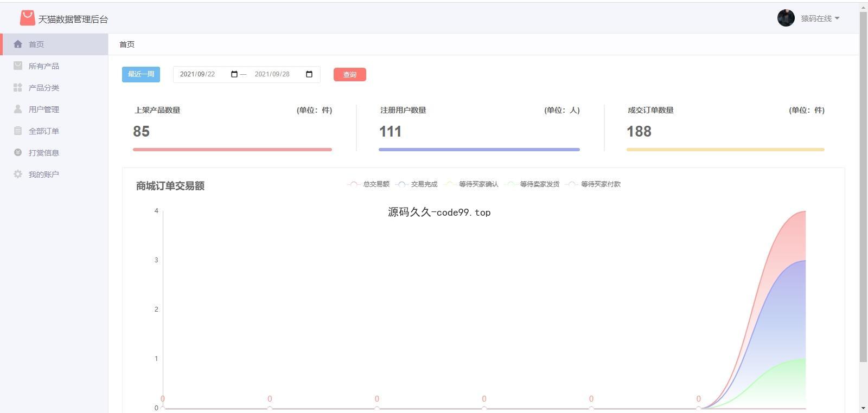Image resolution: width=868 pixels, height=413 pixels.
Task: Click the 产品分类 grid icon
Action: 18,87
